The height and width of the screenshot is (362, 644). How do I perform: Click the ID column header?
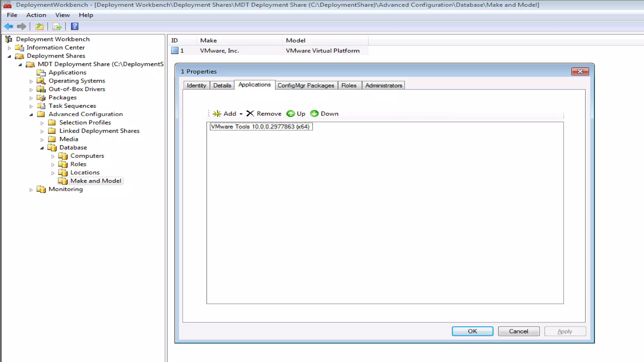(x=182, y=40)
